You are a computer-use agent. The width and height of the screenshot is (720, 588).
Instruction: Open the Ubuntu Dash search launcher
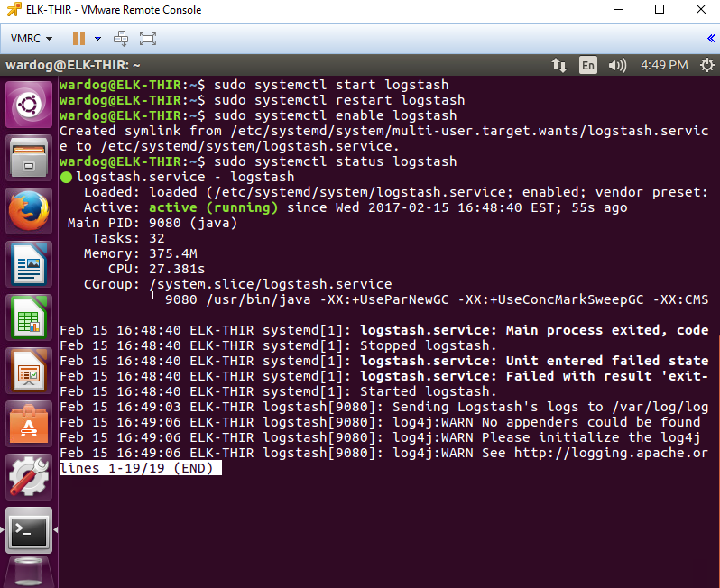(x=29, y=105)
